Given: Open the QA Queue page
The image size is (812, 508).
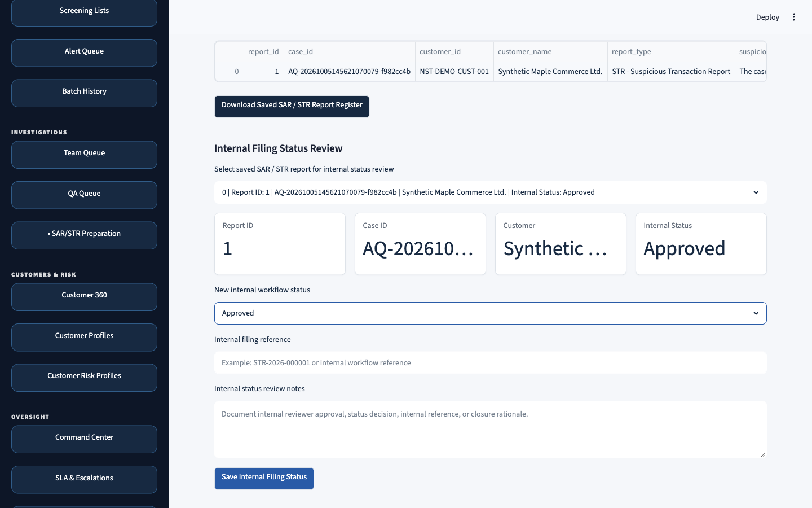Looking at the screenshot, I should pyautogui.click(x=84, y=195).
